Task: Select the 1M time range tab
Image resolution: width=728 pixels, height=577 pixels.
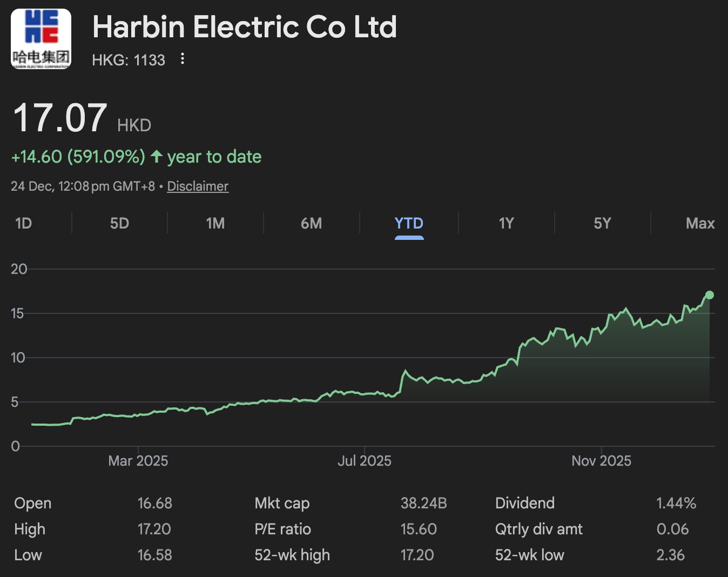Action: point(215,223)
